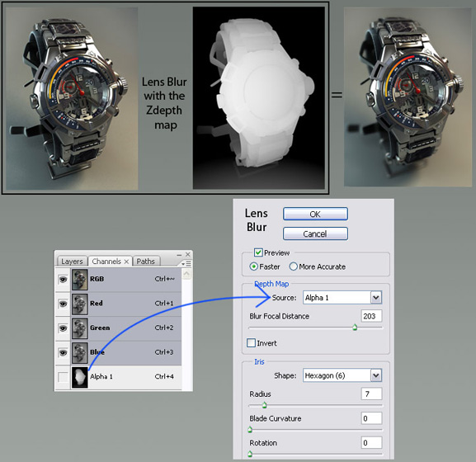Image resolution: width=476 pixels, height=462 pixels.
Task: Switch to the Layers tab
Action: tap(72, 262)
